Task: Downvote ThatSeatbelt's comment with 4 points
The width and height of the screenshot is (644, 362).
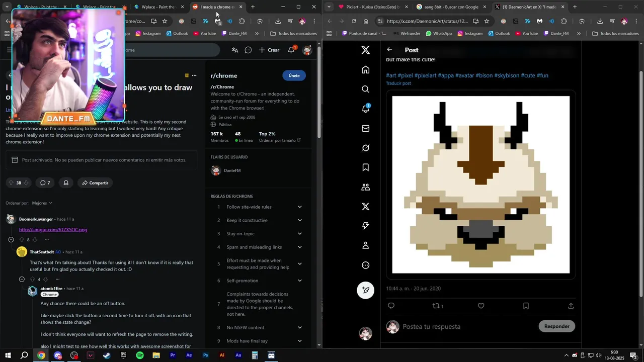Action: [45, 279]
